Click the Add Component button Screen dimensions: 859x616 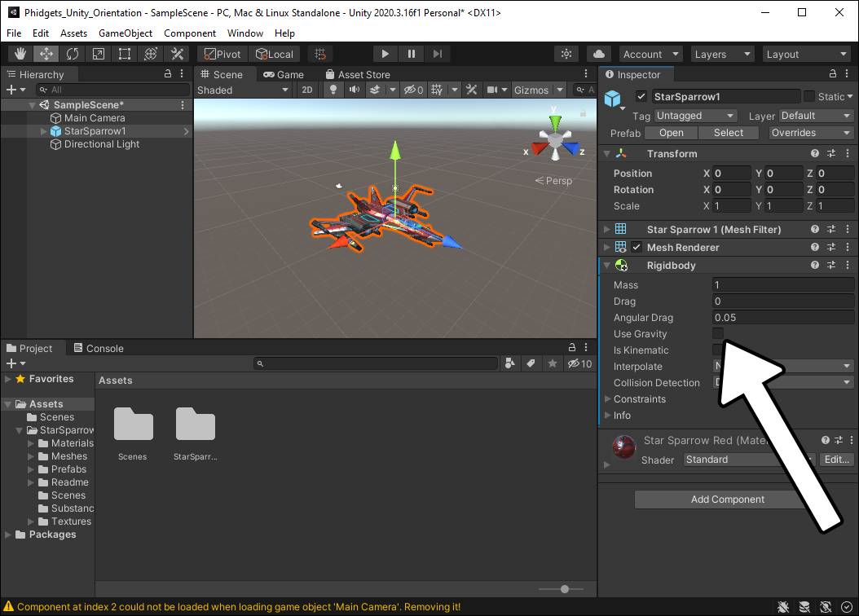[727, 499]
